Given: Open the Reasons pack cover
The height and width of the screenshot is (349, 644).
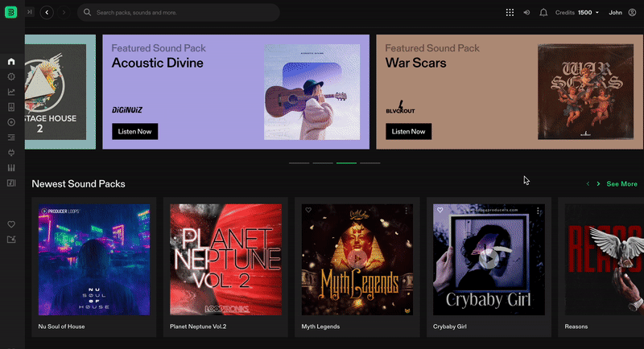Looking at the screenshot, I should 605,260.
